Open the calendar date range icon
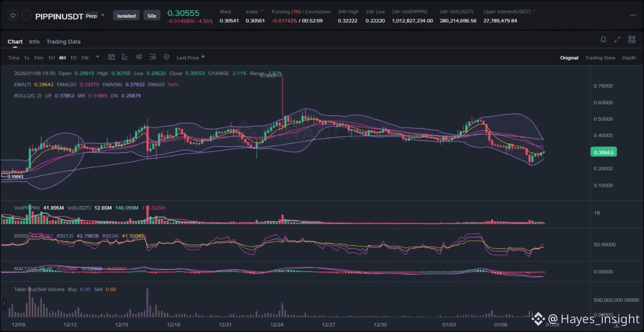This screenshot has width=644, height=332. [x=112, y=57]
